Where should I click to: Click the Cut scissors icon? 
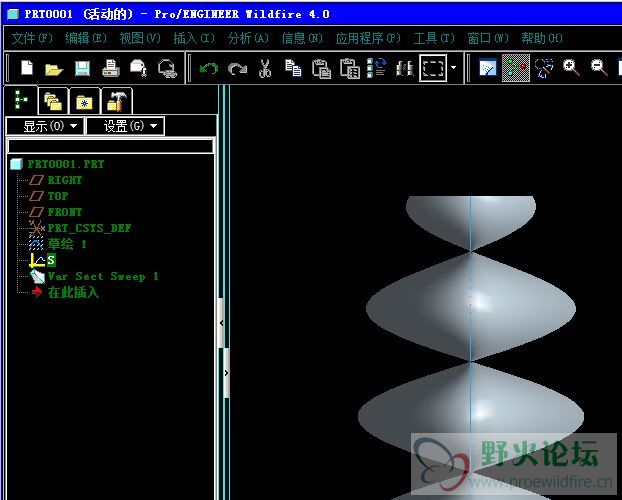click(x=265, y=68)
